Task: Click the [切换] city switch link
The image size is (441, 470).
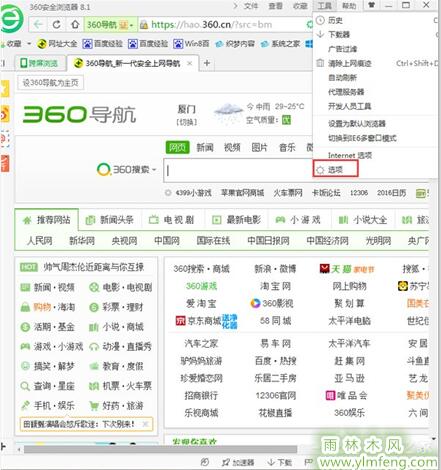Action: tap(186, 122)
